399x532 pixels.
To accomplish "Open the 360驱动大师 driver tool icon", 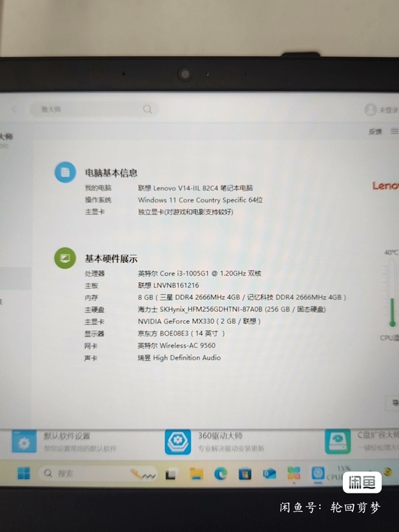I will tap(178, 441).
